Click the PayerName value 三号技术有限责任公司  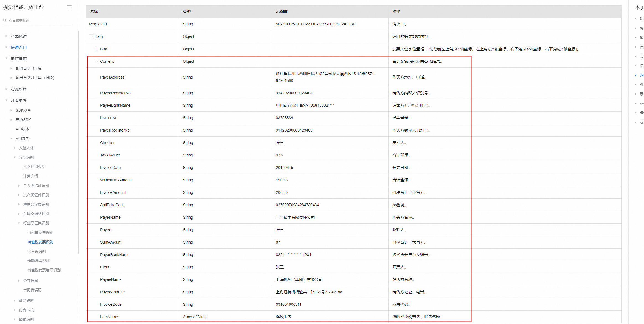click(295, 217)
